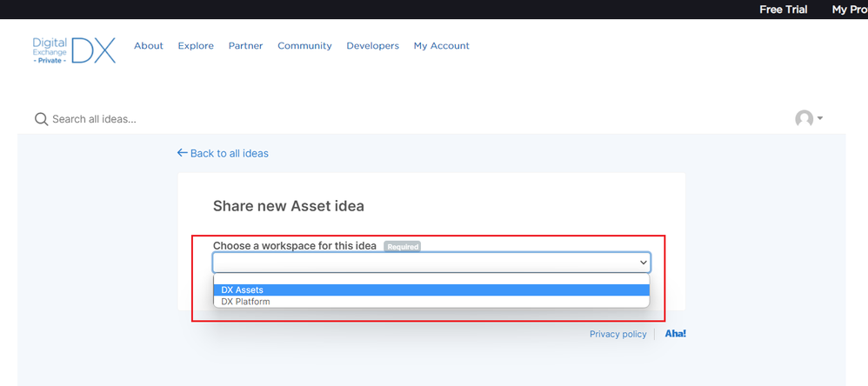
Task: Open the Partner menu
Action: 245,46
